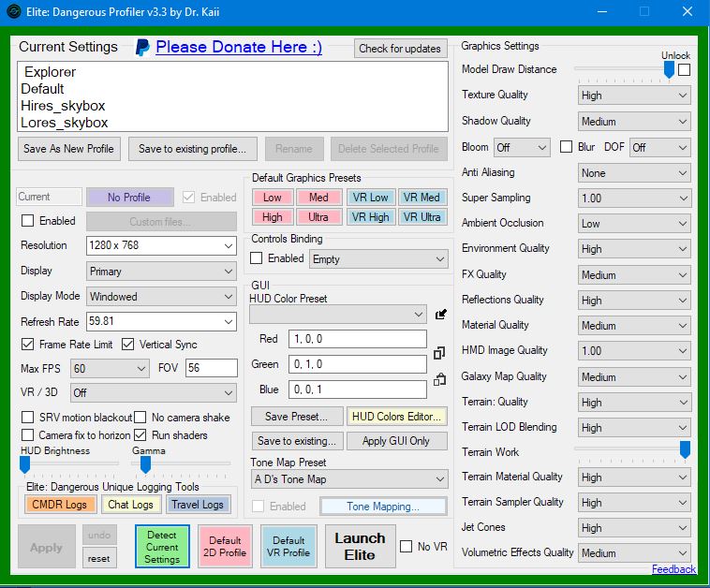
Task: Click the Gamma slider handle
Action: pyautogui.click(x=145, y=464)
